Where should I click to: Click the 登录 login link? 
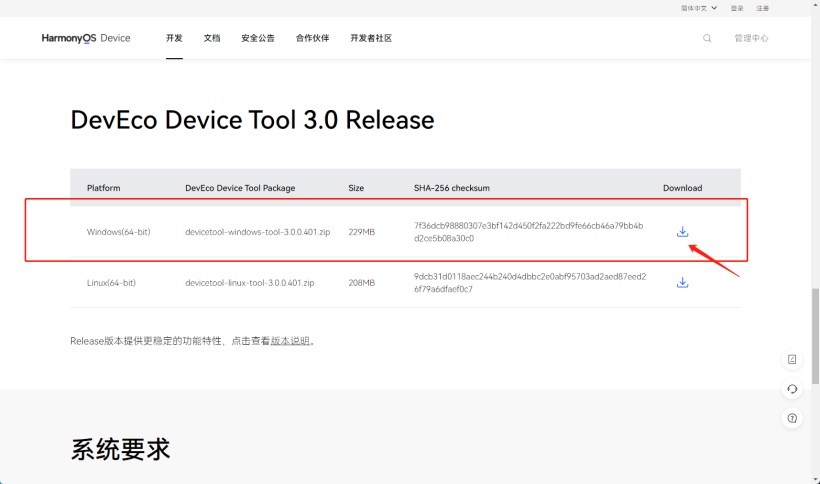[737, 7]
